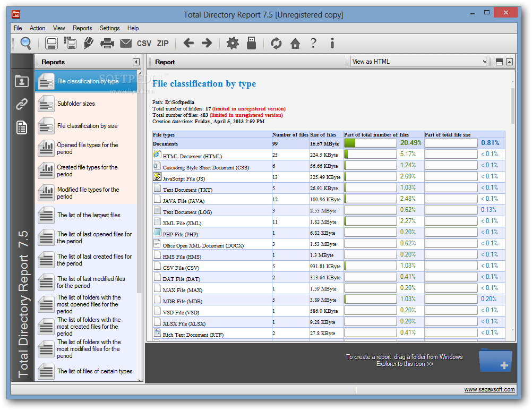Select The list of the largest files
532x410 pixels.
click(86, 215)
